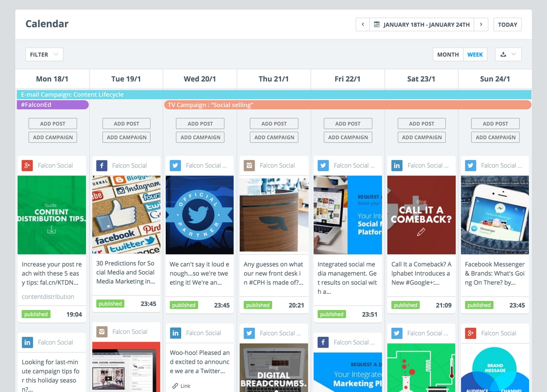Screen dimensions: 547x392
Task: Click the 23:51 time on Friday's post
Action: point(370,314)
